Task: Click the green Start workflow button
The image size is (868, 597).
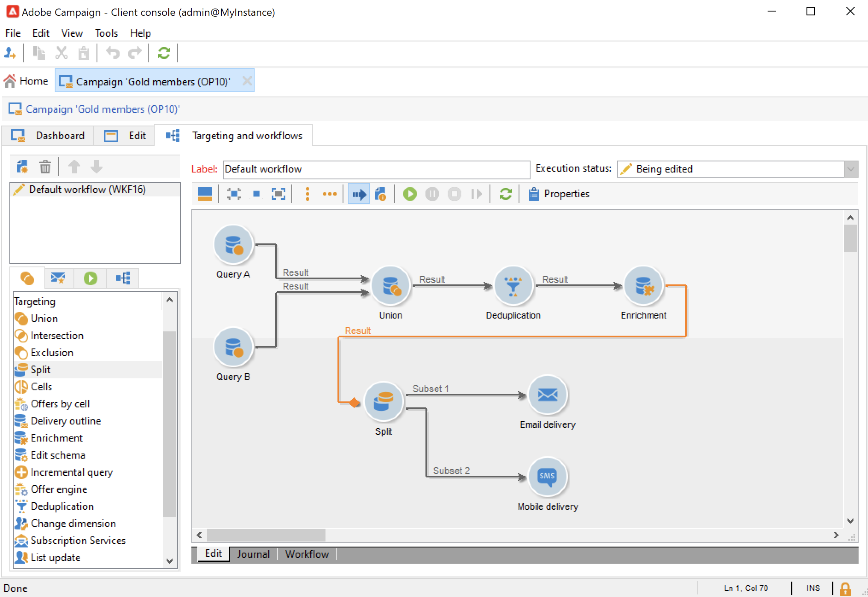Action: click(x=410, y=194)
